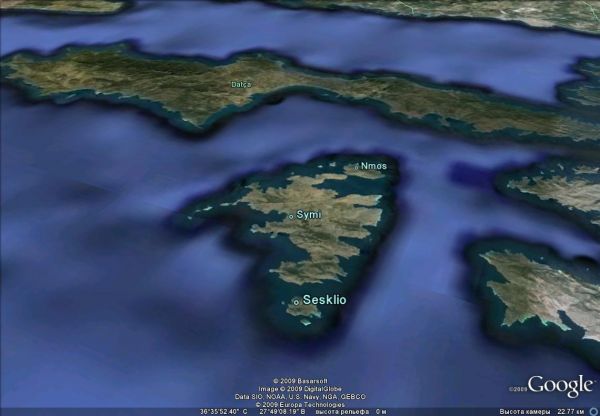Click the latitude coordinate readout
Image resolution: width=600 pixels, height=416 pixels.
pos(226,411)
